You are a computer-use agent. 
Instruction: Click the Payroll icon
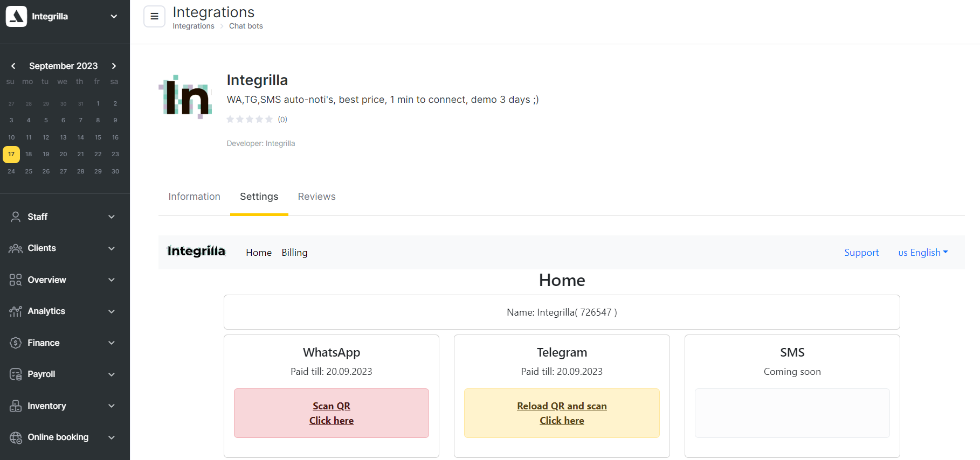16,374
